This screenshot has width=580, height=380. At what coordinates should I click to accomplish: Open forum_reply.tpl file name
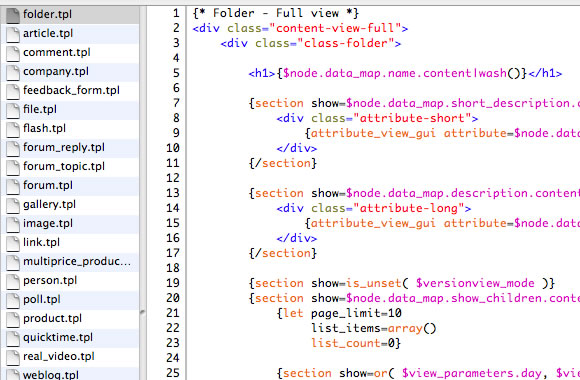64,147
